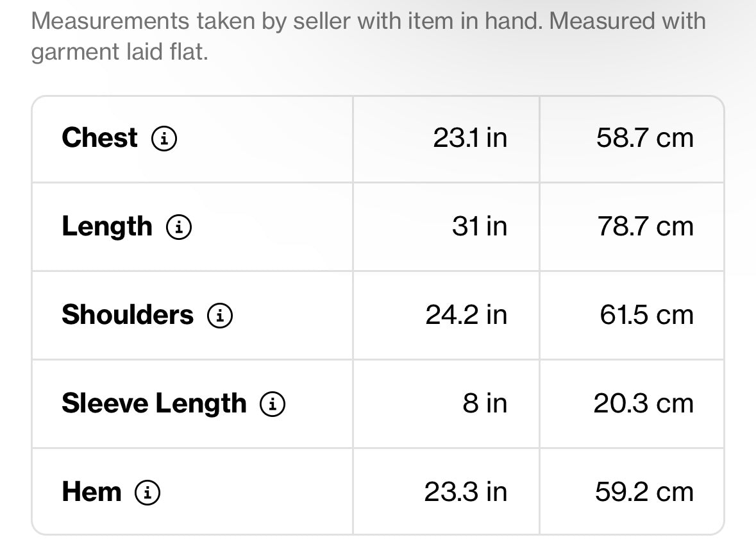Click the 61.5 cm shoulders value

647,315
